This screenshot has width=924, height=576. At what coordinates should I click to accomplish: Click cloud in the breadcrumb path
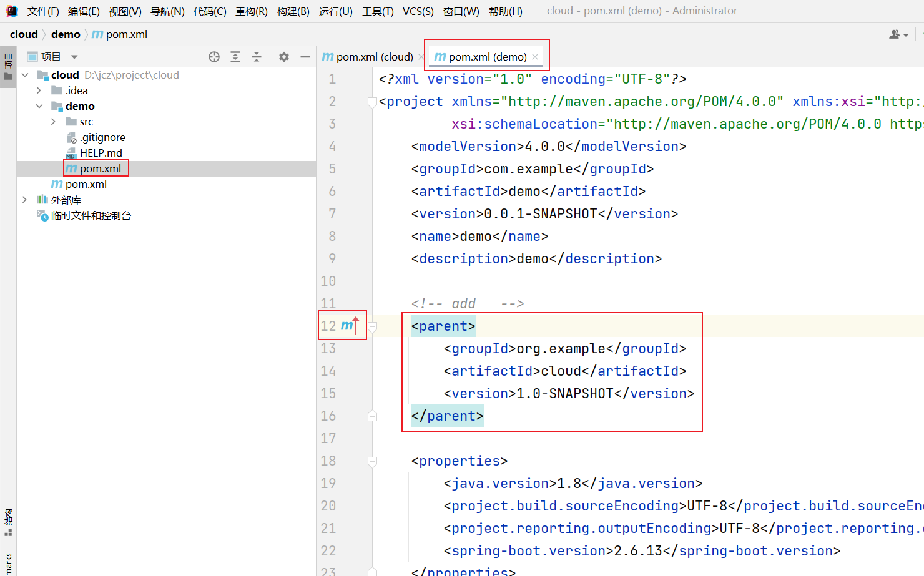24,34
